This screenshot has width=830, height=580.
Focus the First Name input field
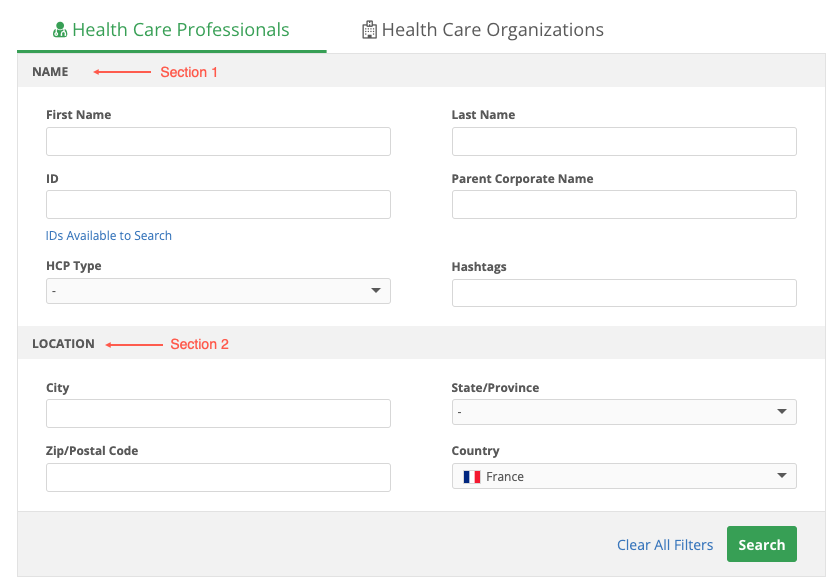tap(218, 142)
